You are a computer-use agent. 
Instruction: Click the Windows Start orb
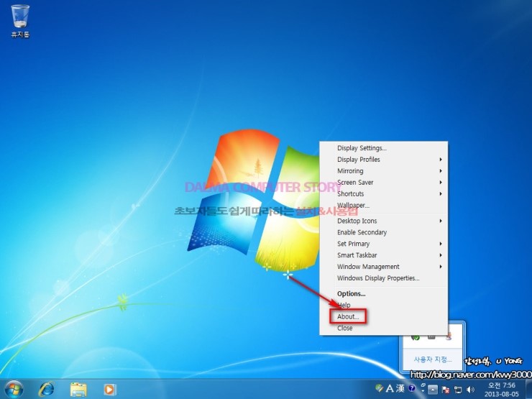click(x=14, y=389)
